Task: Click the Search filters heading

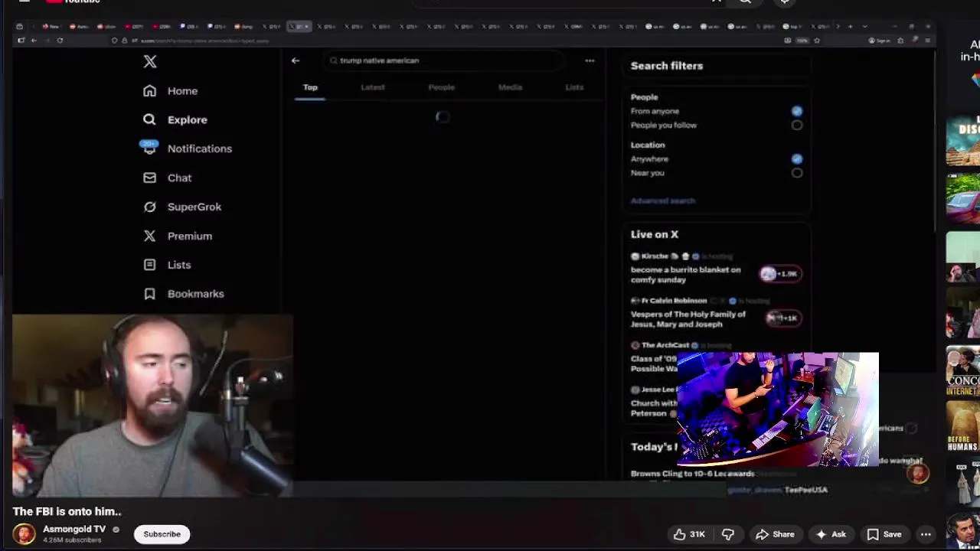Action: pos(667,66)
